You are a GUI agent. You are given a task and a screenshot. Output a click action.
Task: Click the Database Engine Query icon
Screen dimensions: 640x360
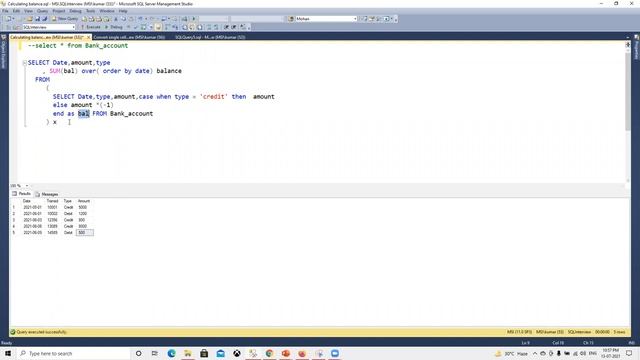84,19
